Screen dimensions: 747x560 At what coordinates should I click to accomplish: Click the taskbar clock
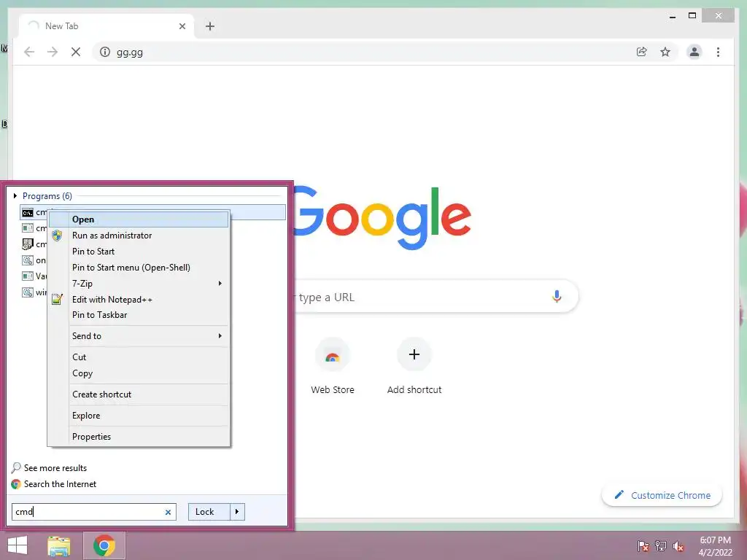(715, 546)
